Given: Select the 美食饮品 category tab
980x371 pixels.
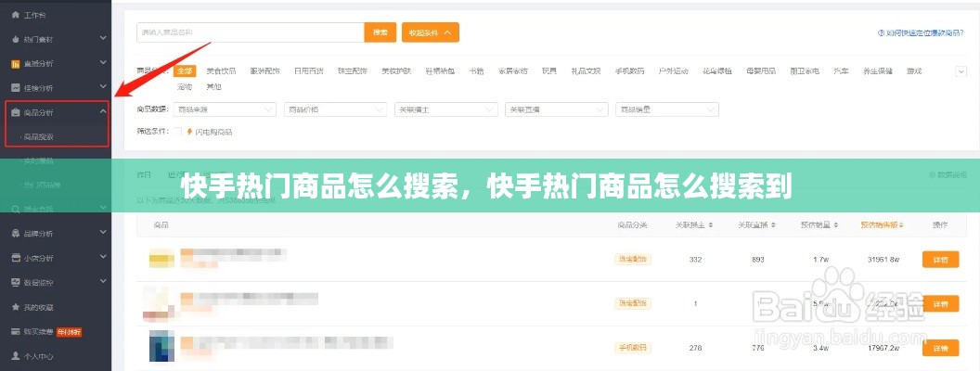Looking at the screenshot, I should tap(221, 70).
